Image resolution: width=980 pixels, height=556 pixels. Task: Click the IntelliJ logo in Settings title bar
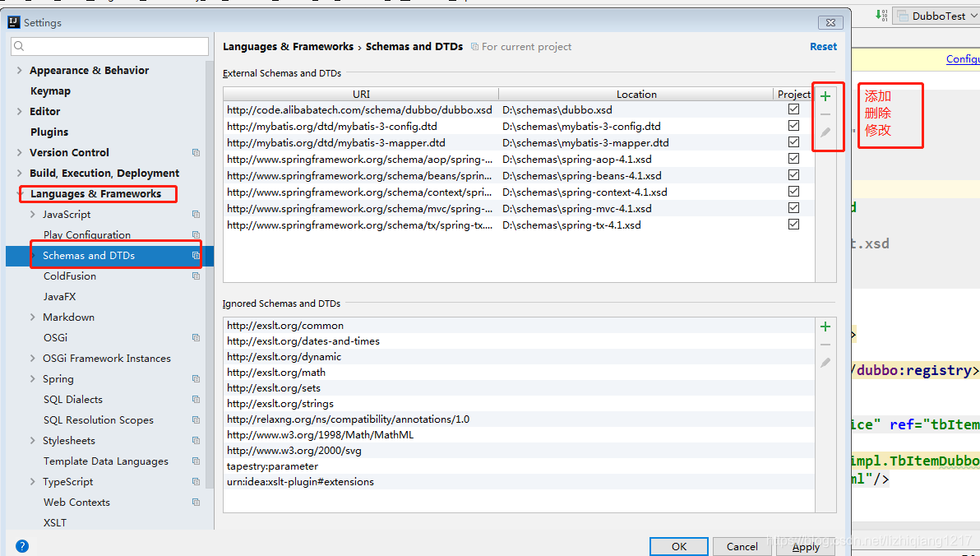(x=14, y=22)
